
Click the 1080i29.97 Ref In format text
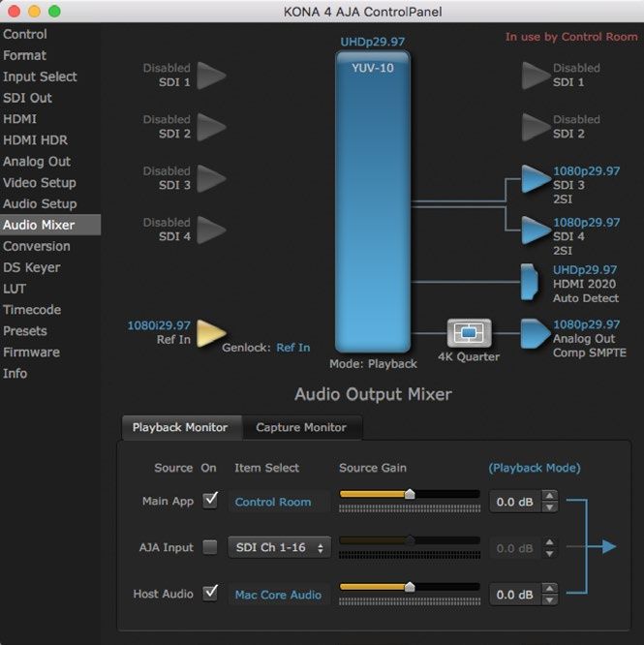click(x=159, y=325)
